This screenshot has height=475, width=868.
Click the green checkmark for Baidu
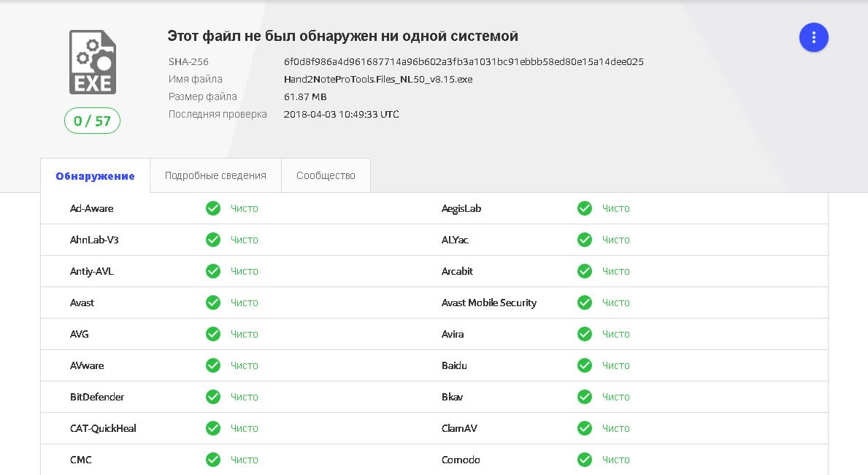click(x=585, y=365)
